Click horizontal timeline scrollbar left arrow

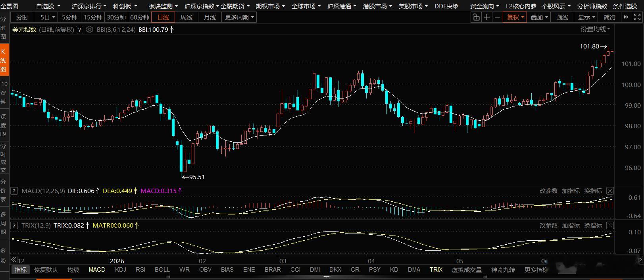pos(13,260)
